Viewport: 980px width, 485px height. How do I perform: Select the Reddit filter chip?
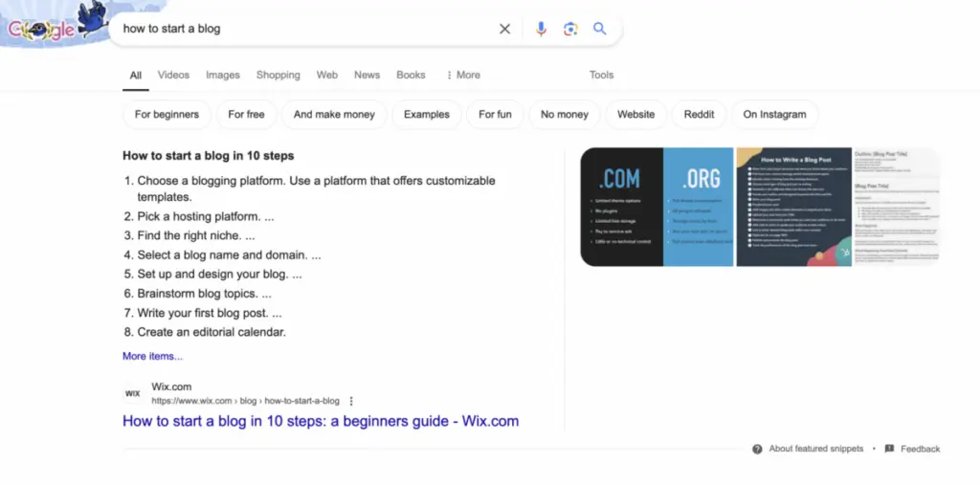(x=699, y=115)
